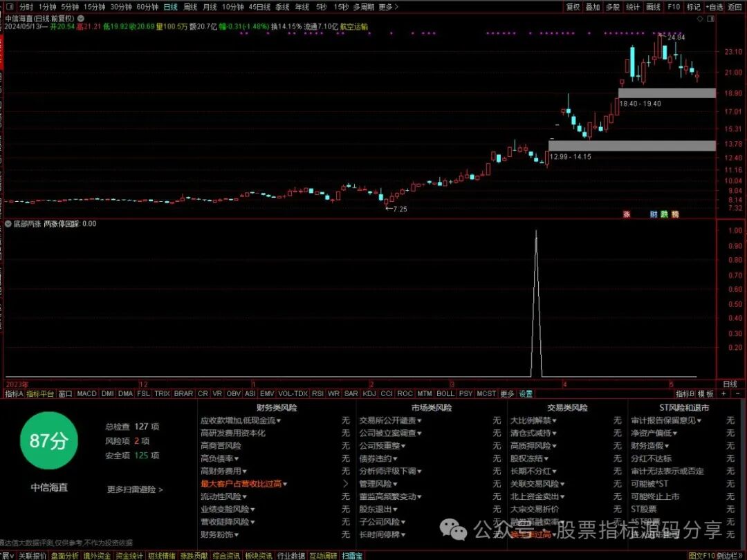This screenshot has height=560, width=747.
Task: Click the gear icon beside 底部两涨 indicator
Action: point(8,223)
